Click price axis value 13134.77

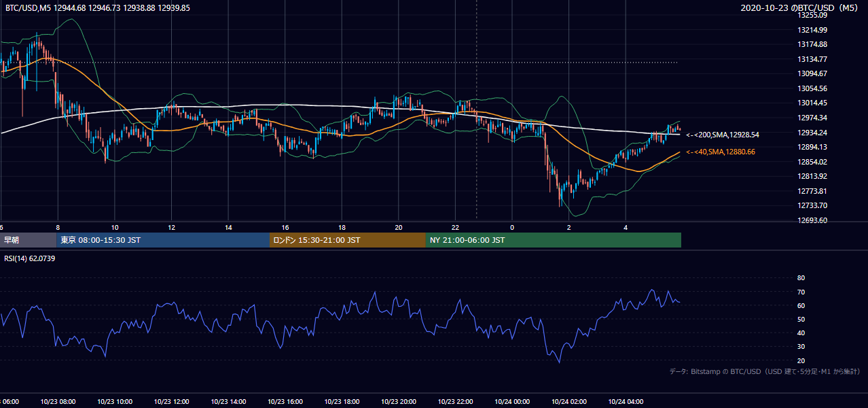tap(812, 59)
